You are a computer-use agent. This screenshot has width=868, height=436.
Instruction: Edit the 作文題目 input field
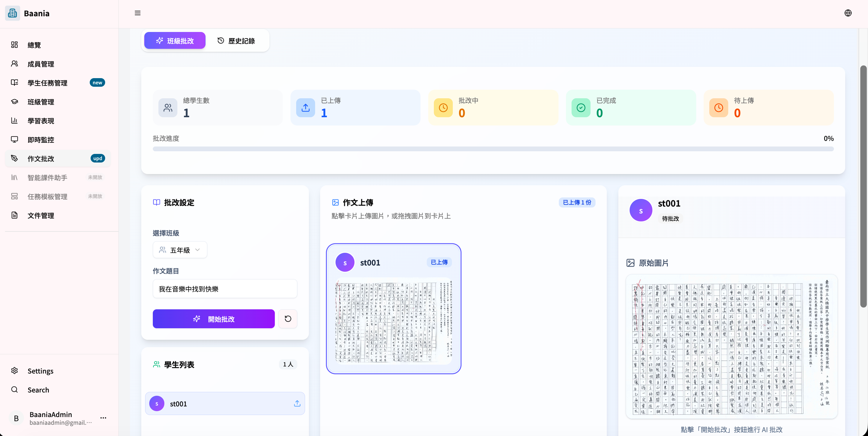[x=225, y=289]
